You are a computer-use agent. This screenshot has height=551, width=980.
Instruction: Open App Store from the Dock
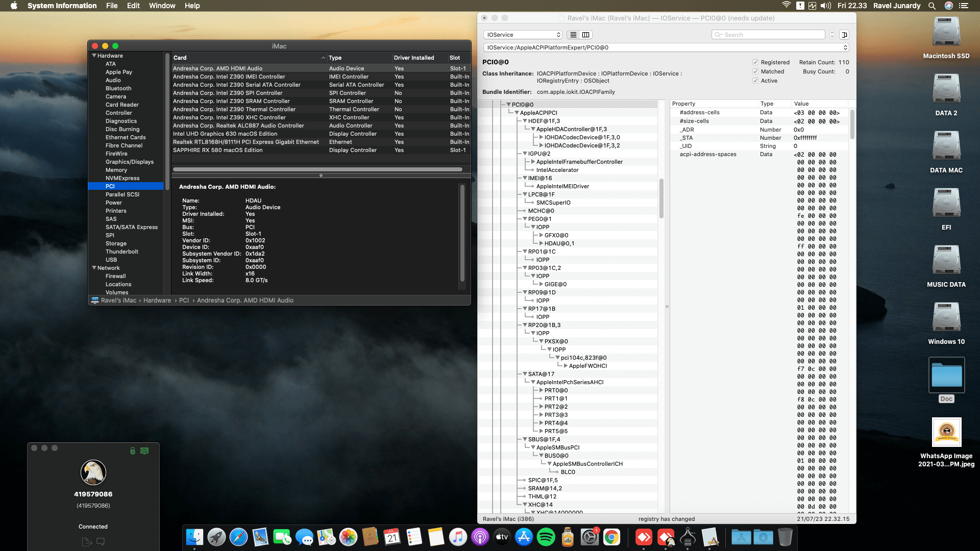click(524, 537)
